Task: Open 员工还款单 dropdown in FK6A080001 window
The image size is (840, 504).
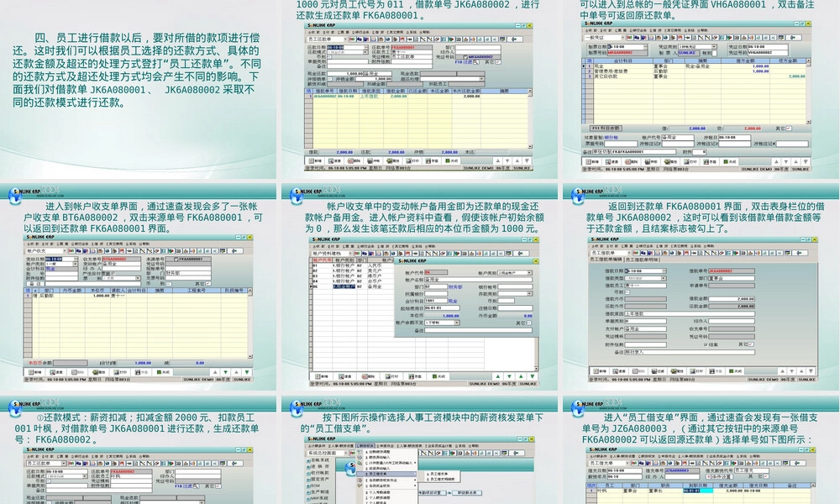Action: coord(345,39)
